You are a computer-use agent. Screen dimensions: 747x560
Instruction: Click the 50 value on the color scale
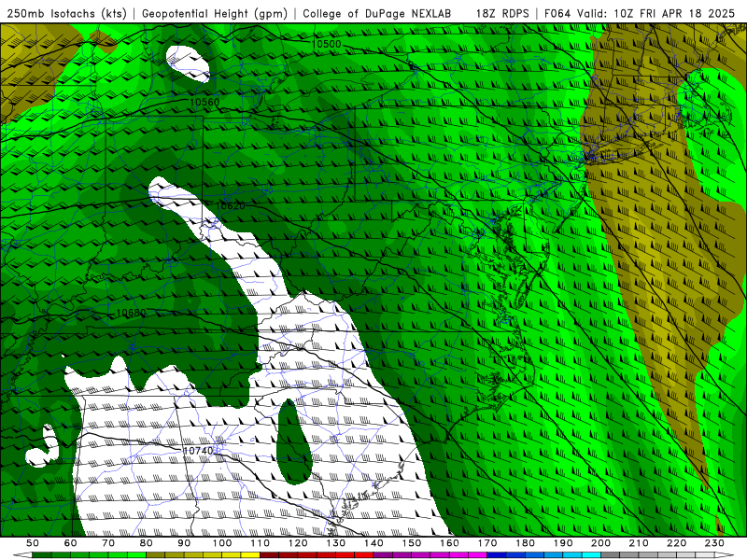(33, 543)
